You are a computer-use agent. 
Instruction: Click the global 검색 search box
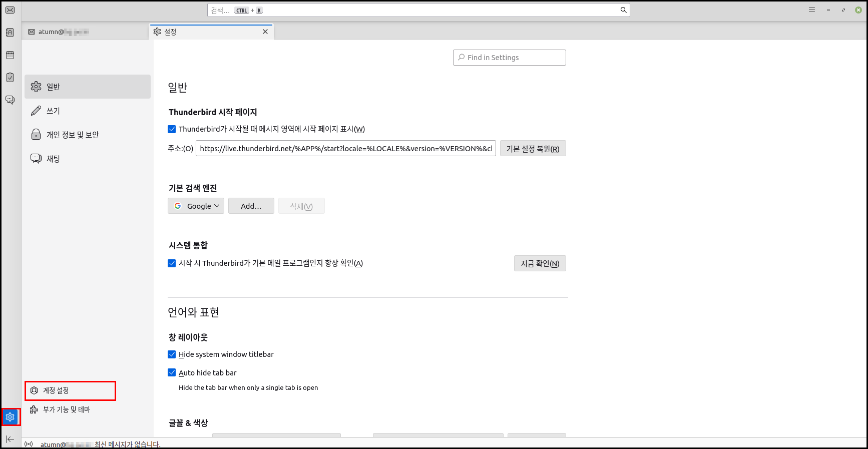418,10
